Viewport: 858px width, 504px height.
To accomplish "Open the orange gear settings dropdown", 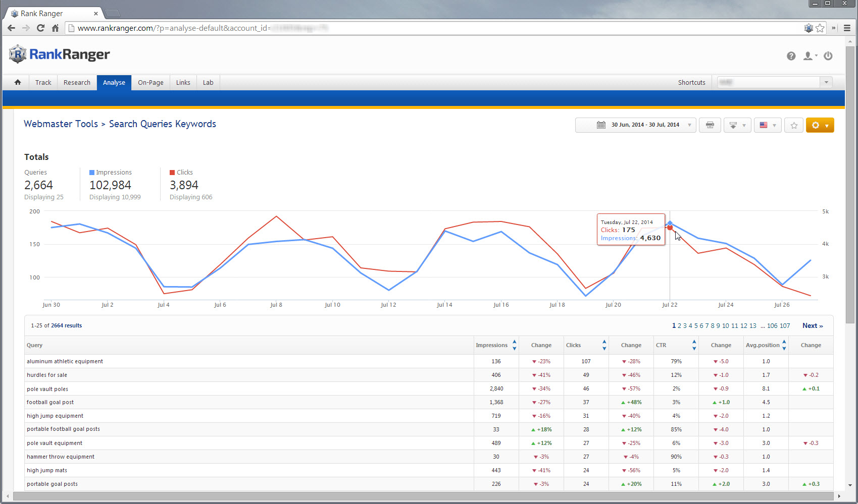I will 820,125.
